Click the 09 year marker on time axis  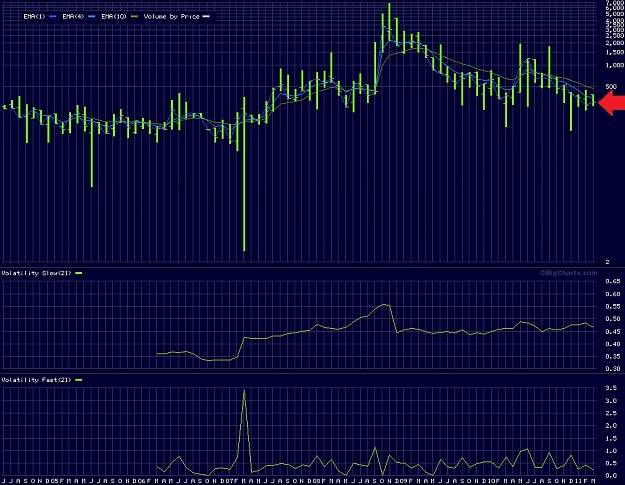click(406, 481)
